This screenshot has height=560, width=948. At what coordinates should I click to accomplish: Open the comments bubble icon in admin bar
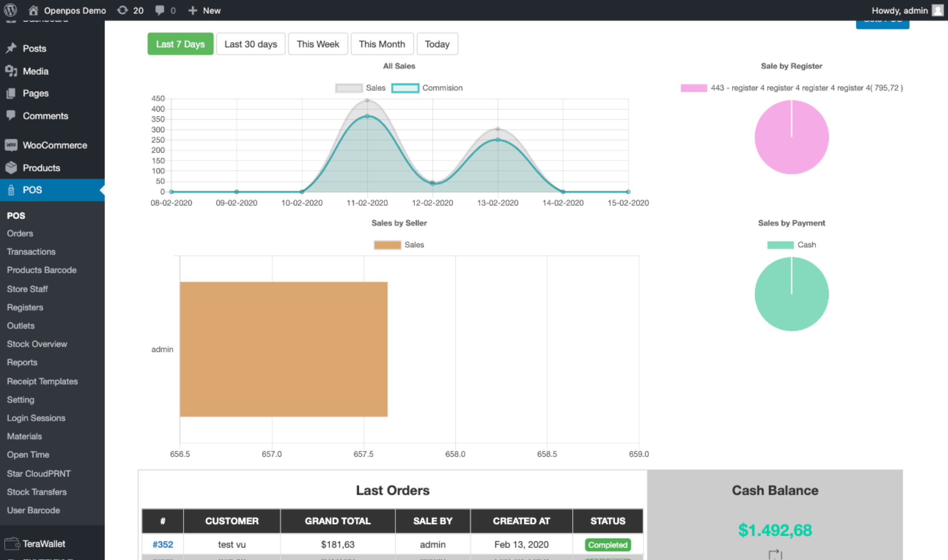(159, 10)
